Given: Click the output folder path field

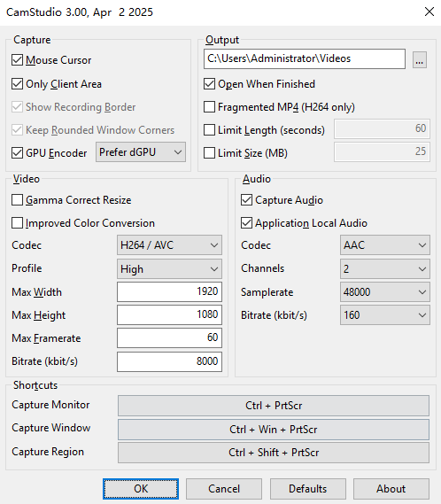Looking at the screenshot, I should coord(305,58).
